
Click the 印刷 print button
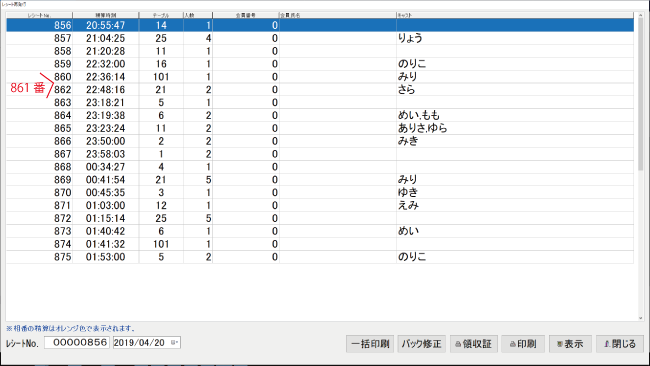pyautogui.click(x=523, y=344)
